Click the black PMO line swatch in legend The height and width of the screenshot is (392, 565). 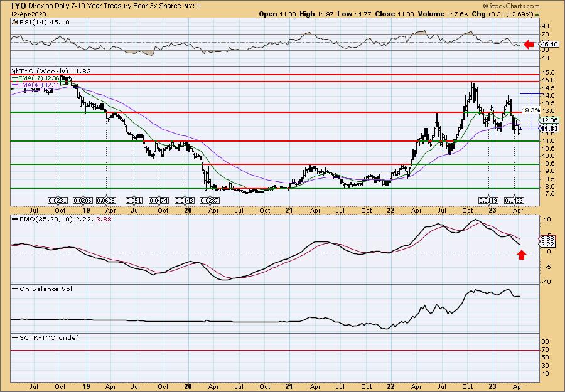(14, 219)
